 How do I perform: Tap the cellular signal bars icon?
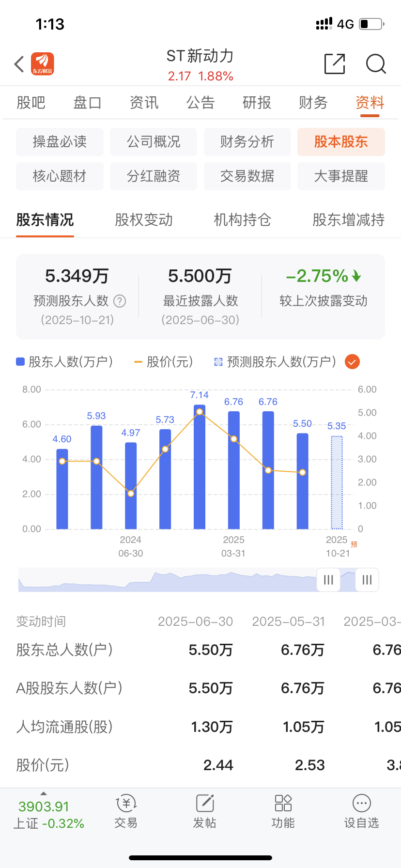(x=324, y=24)
